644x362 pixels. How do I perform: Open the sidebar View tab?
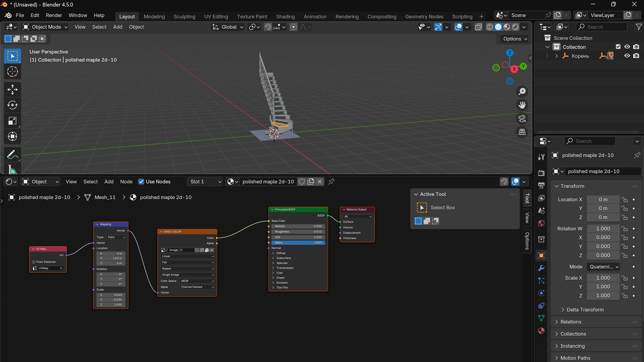tap(527, 218)
